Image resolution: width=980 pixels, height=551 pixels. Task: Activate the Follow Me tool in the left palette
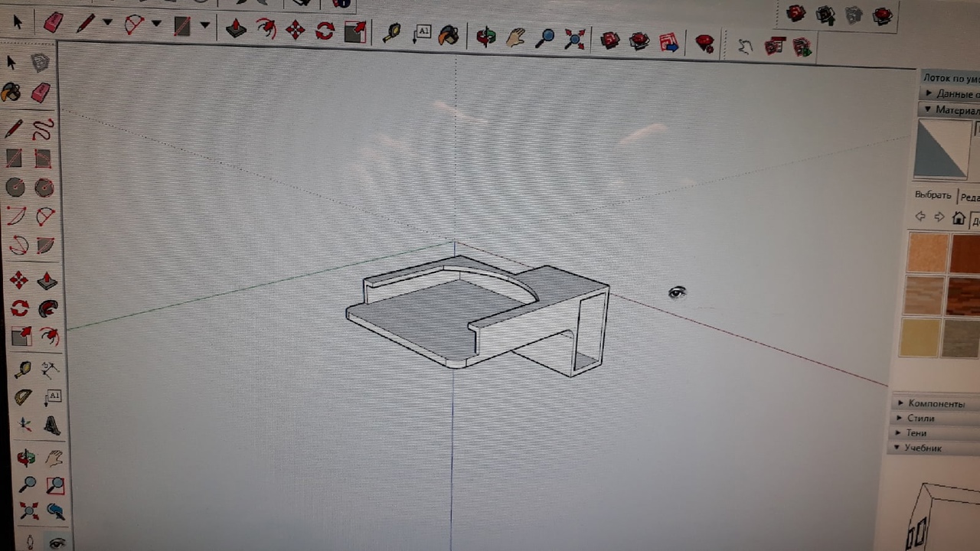click(x=47, y=308)
